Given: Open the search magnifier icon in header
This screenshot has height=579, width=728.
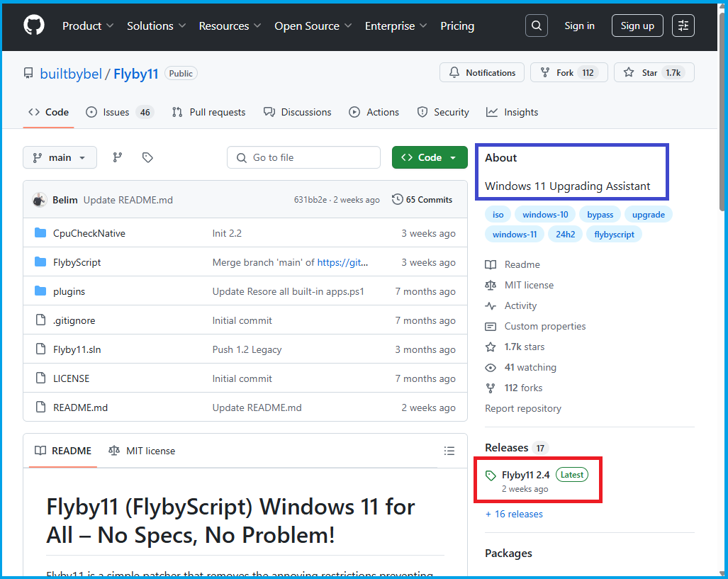Looking at the screenshot, I should pos(536,26).
